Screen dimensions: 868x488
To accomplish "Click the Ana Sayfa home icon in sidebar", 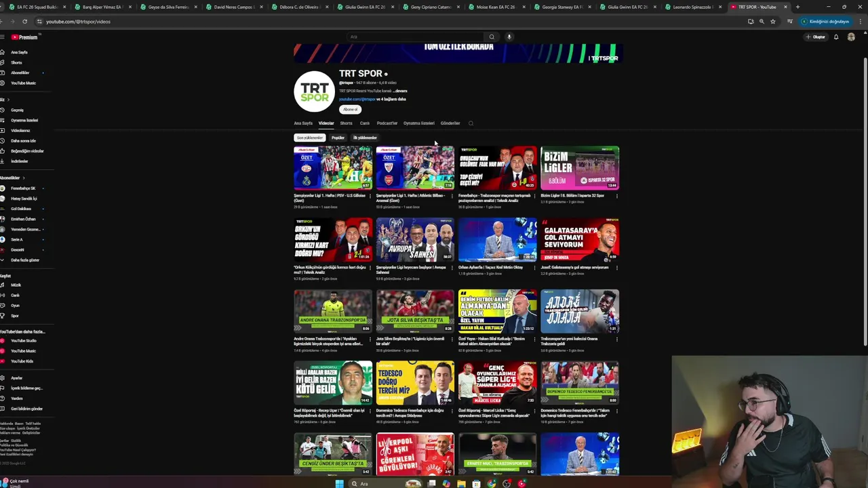I will click(x=3, y=52).
